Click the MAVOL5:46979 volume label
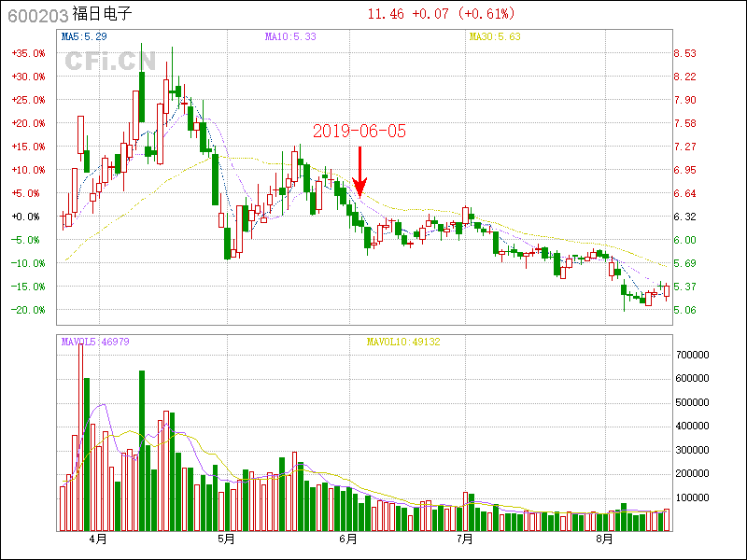 (x=95, y=342)
